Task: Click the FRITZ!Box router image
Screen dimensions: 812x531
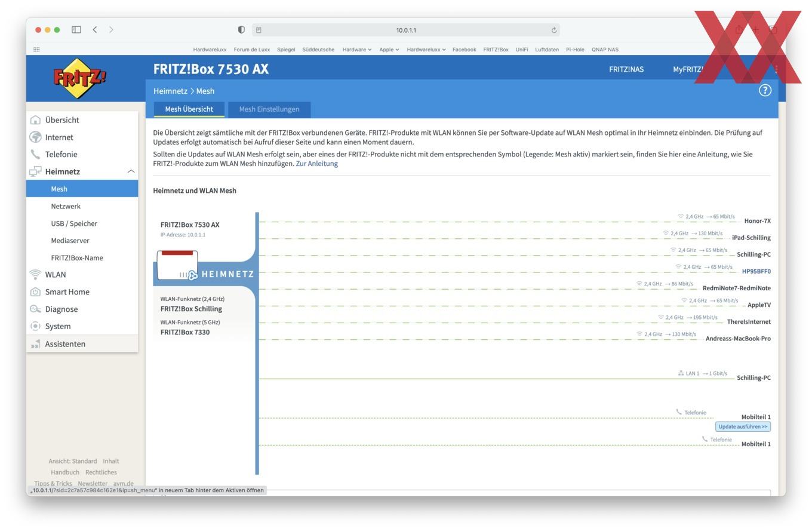Action: click(177, 265)
